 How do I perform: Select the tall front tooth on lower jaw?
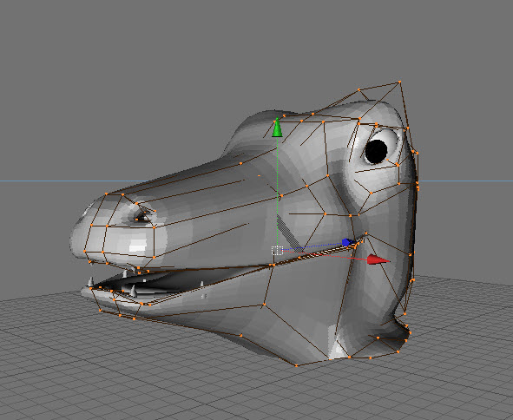[133, 291]
